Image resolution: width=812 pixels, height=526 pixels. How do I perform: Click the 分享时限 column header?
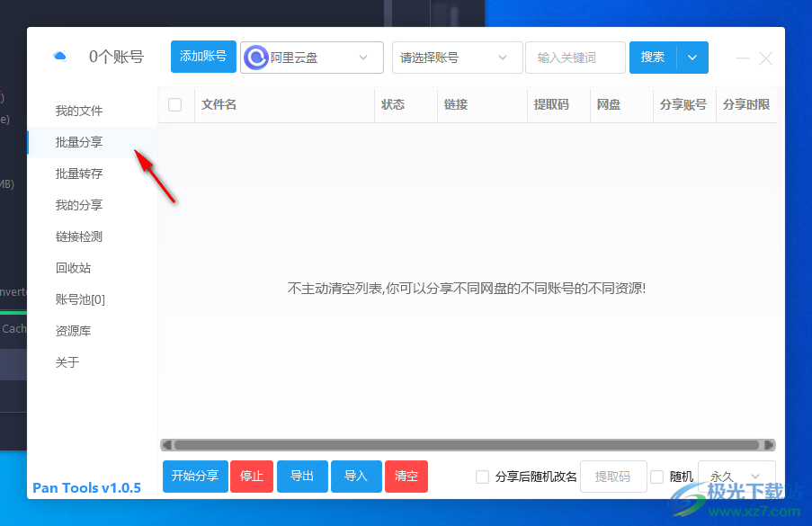point(746,104)
